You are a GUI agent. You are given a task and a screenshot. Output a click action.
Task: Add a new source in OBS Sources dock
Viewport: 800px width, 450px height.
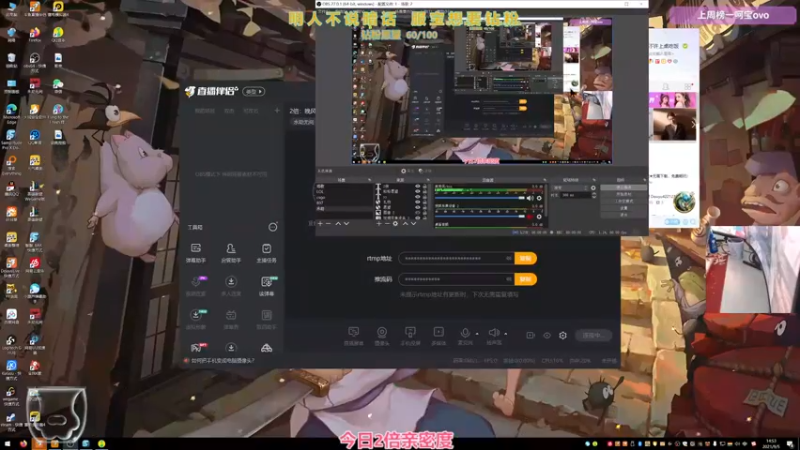(379, 223)
